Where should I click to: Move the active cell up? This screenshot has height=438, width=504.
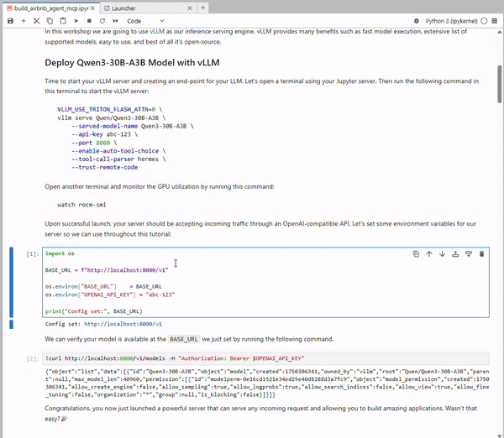coord(429,253)
